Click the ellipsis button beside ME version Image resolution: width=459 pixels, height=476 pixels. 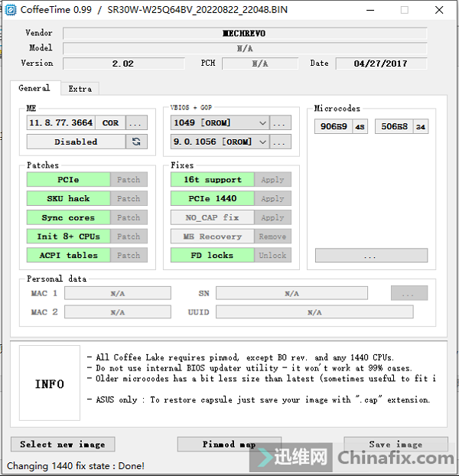click(x=137, y=122)
